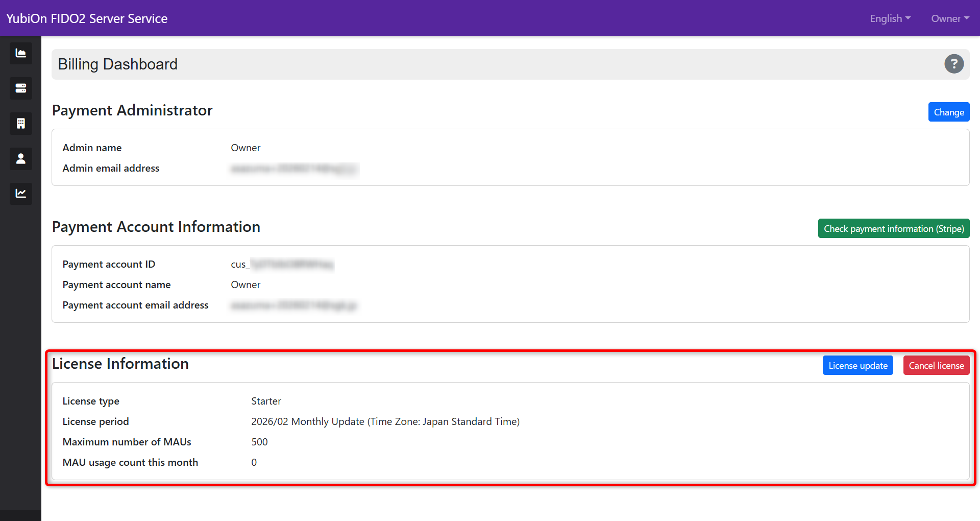This screenshot has width=980, height=521.
Task: Click the blurred admin email address value
Action: (294, 169)
